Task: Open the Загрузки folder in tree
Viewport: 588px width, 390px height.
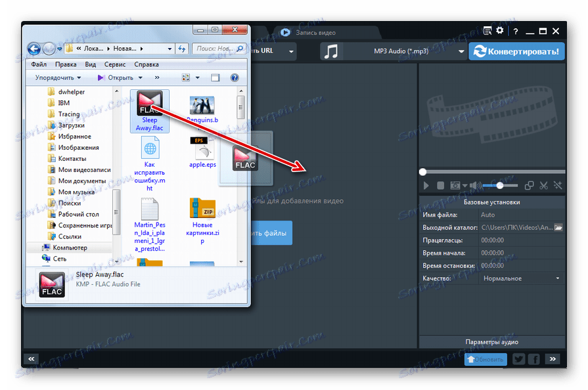Action: 66,125
